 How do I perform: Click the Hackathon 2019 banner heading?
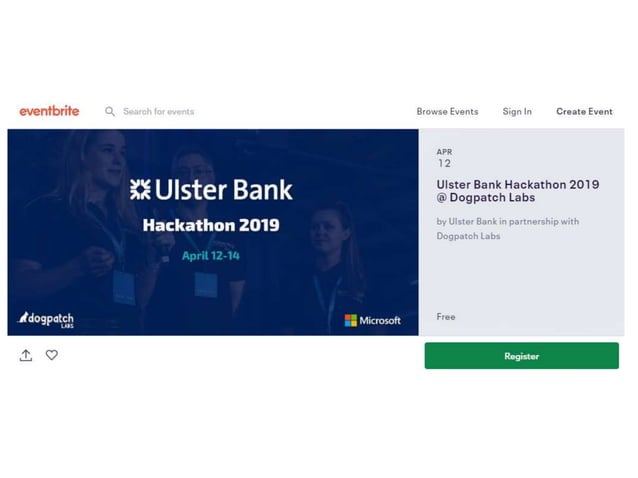(x=211, y=225)
